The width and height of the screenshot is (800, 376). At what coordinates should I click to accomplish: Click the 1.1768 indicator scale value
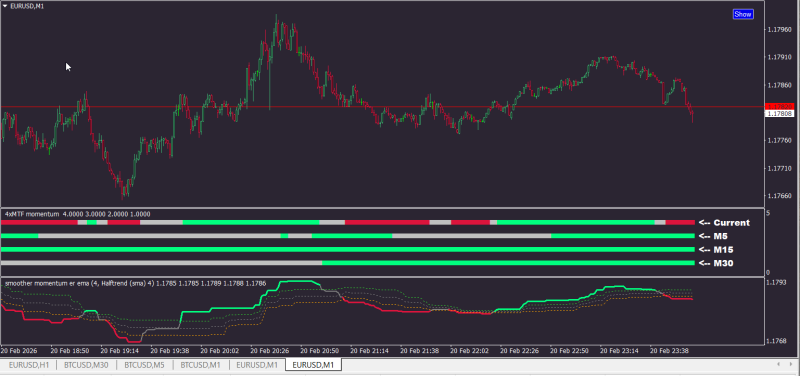pyautogui.click(x=776, y=341)
